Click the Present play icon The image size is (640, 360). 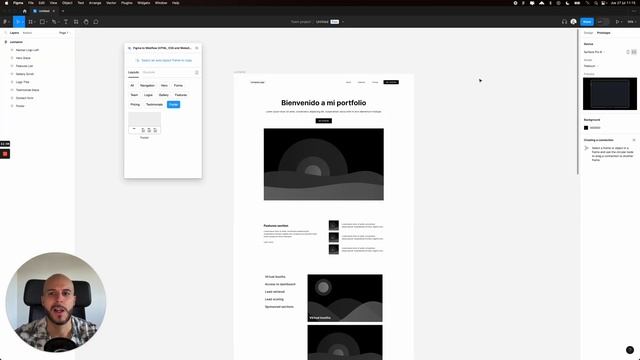tap(617, 22)
